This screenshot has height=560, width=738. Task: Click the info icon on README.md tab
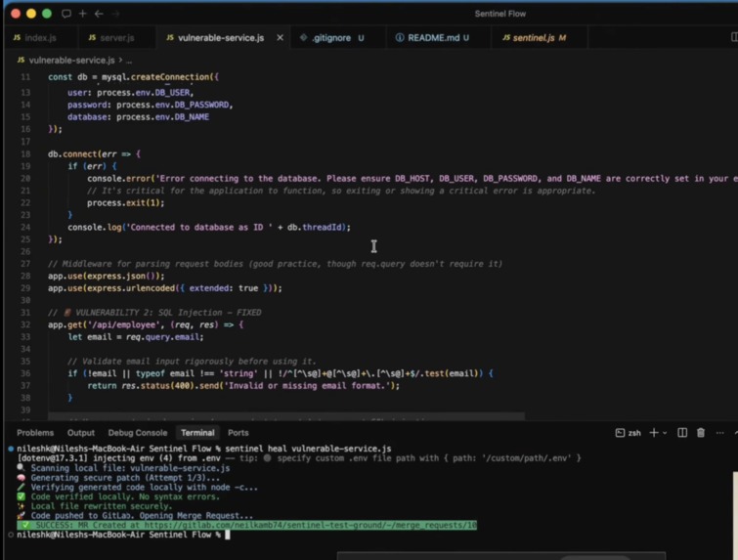click(x=400, y=38)
